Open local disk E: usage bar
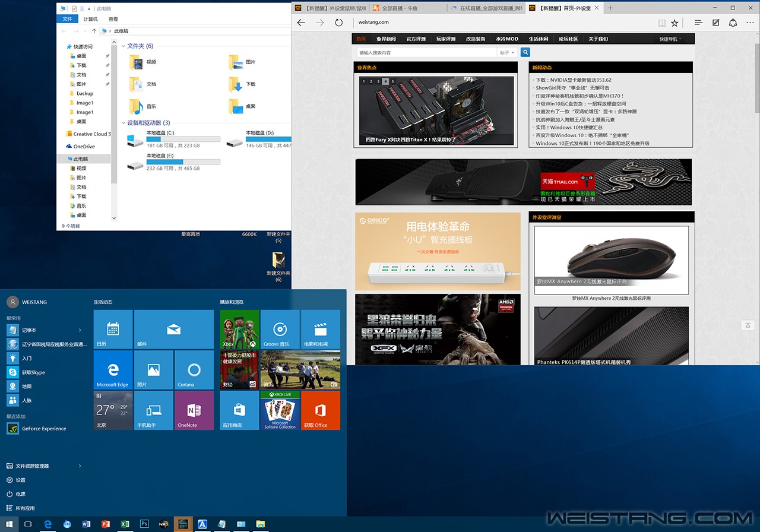 pyautogui.click(x=183, y=162)
